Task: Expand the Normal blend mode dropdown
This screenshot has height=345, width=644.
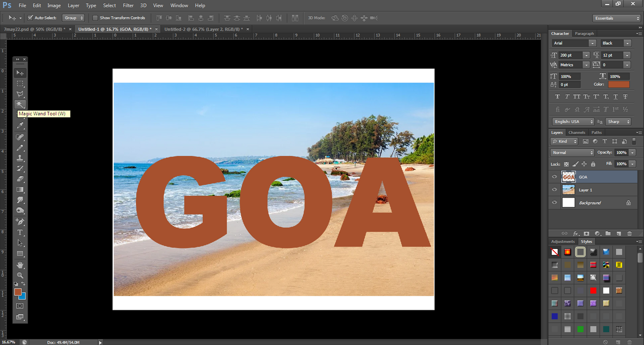Action: [x=573, y=152]
